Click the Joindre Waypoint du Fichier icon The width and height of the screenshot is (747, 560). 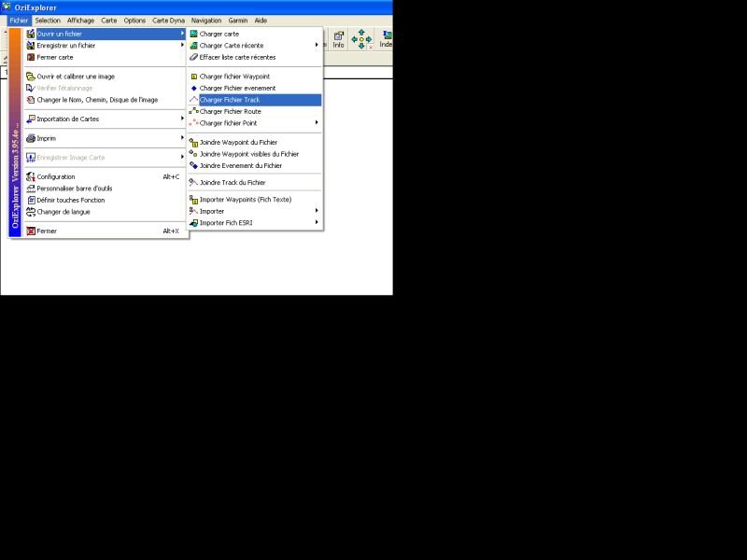[x=193, y=142]
